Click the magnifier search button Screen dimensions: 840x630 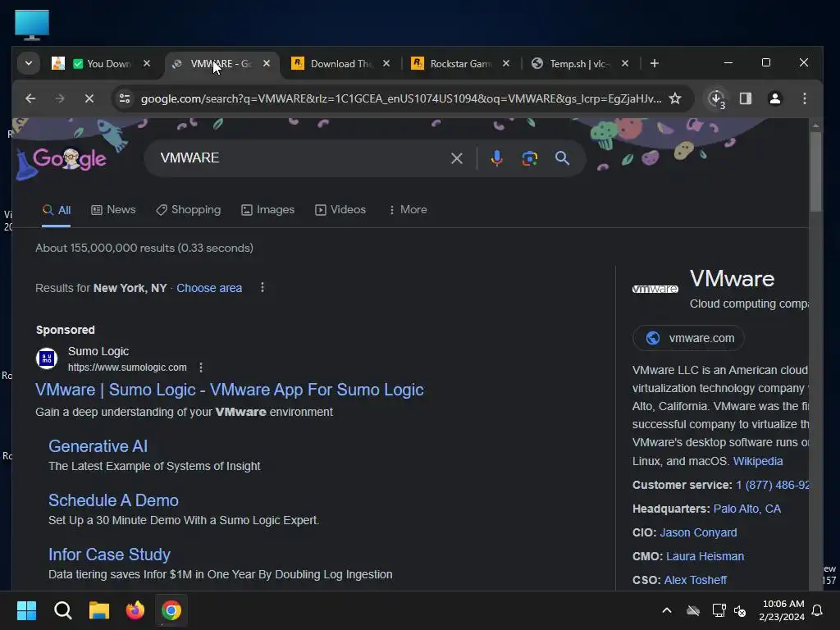(562, 158)
